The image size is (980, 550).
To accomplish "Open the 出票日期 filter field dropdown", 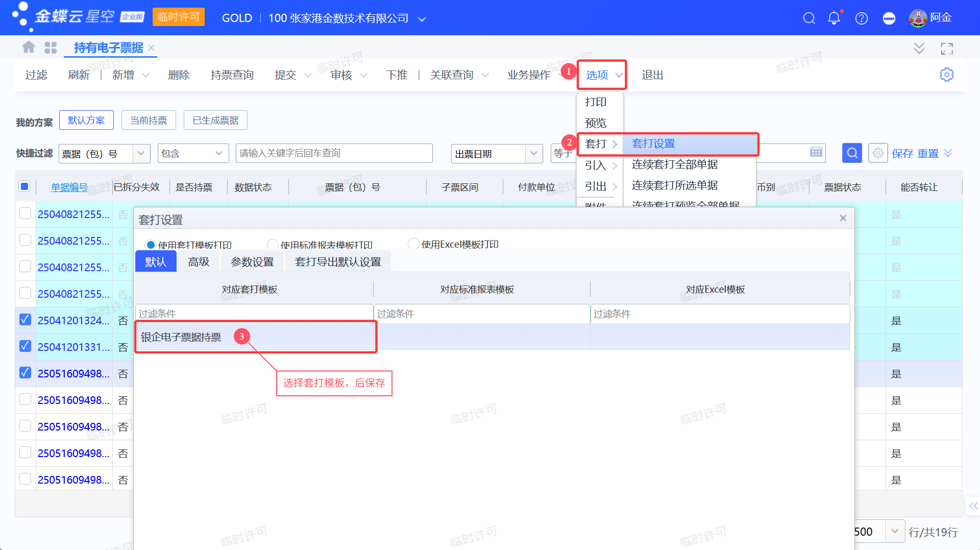I will [533, 153].
